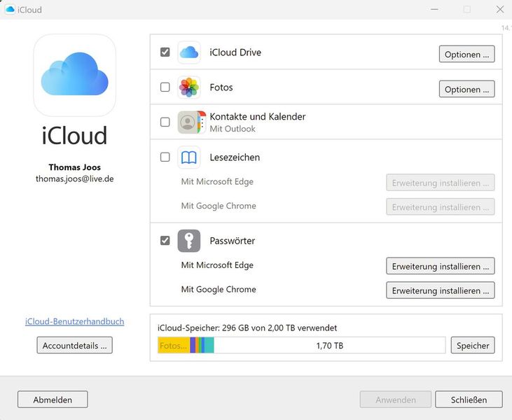Click the Lesezeichen book icon
512x420 pixels.
point(188,157)
